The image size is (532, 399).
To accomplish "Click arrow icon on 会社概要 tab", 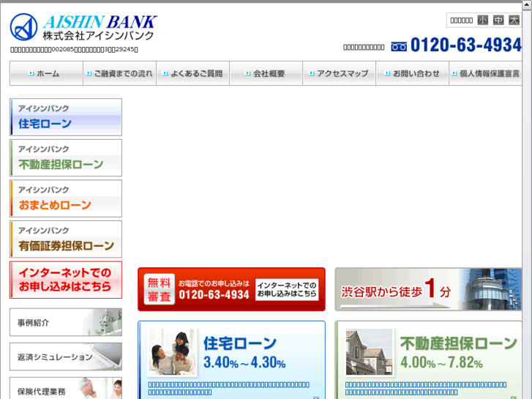I will [248, 73].
